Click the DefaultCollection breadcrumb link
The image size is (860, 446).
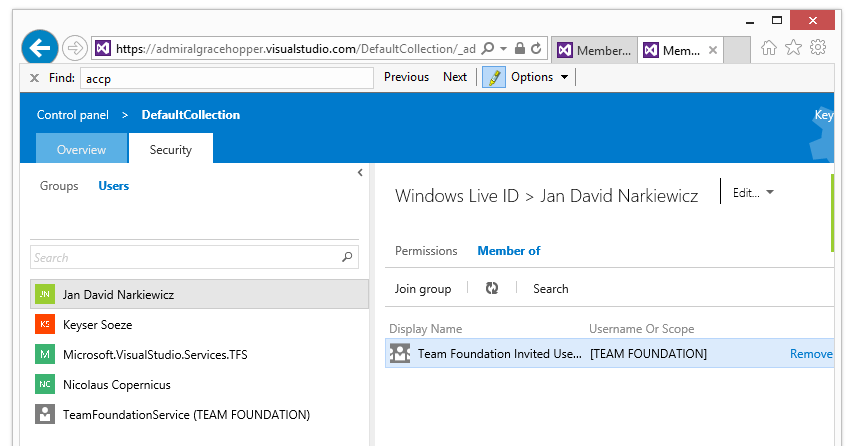190,115
